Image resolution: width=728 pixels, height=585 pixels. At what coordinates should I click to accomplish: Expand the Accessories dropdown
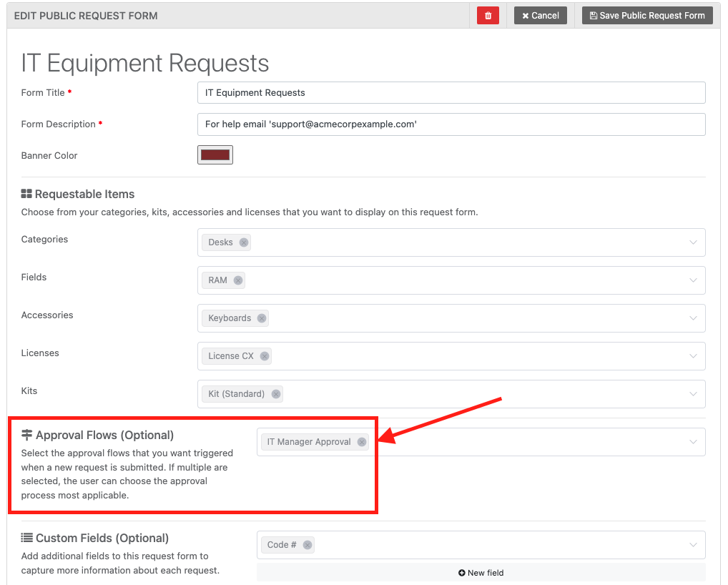pos(692,318)
